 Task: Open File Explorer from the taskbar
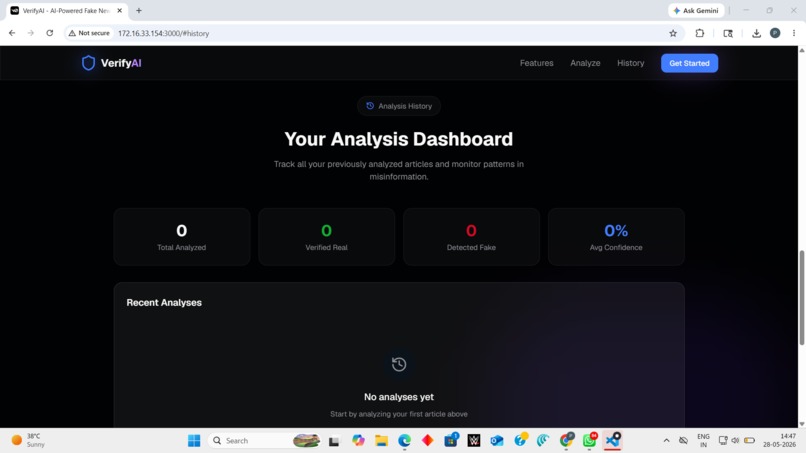[381, 441]
